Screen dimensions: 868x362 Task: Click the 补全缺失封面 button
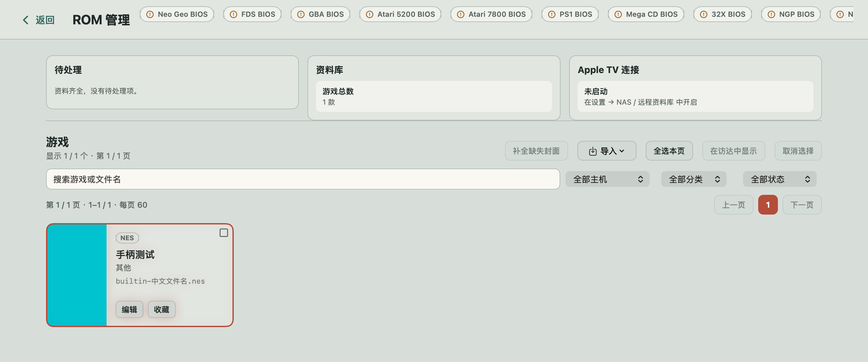[x=536, y=151]
